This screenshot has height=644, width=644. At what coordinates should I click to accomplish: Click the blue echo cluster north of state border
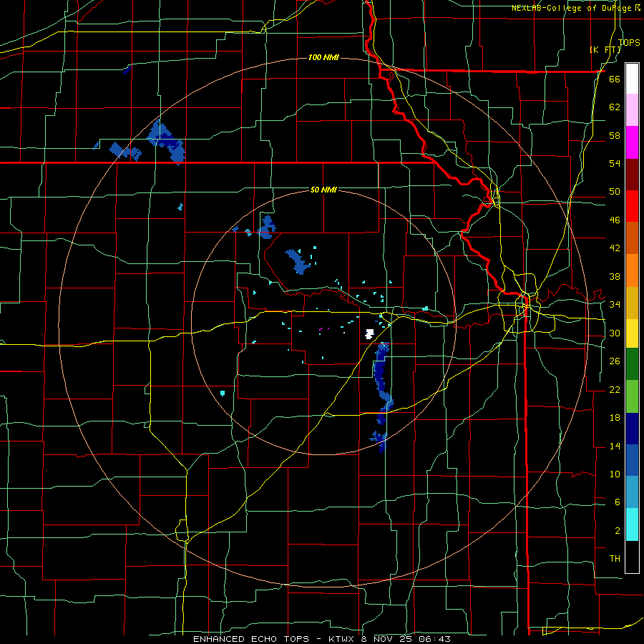[x=166, y=140]
